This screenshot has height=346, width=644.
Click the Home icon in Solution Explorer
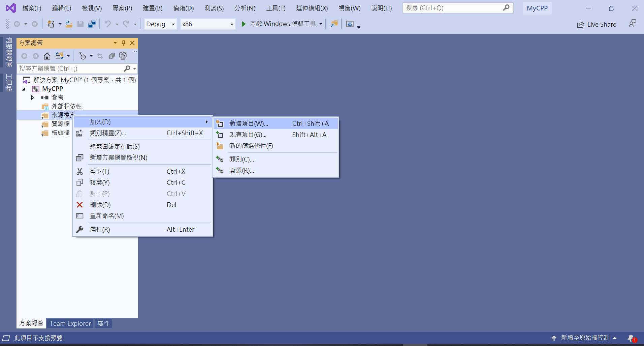point(47,56)
